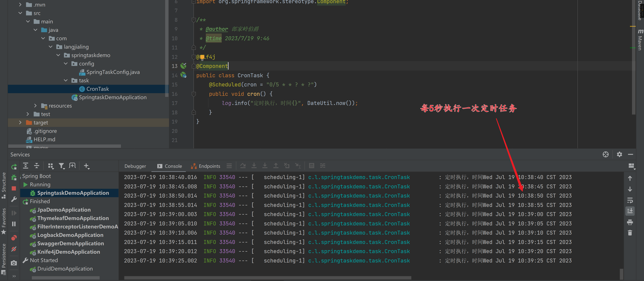Click the console horizontal scrollbar
The image size is (644, 281).
pyautogui.click(x=268, y=278)
